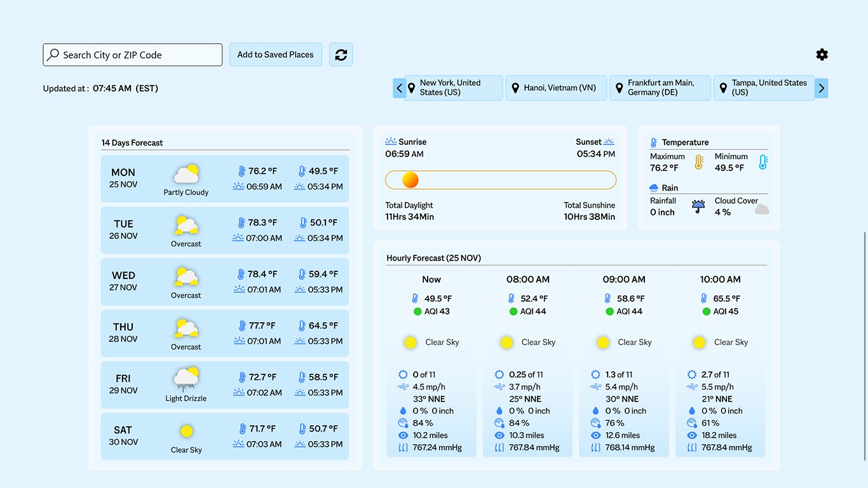This screenshot has width=868, height=488.
Task: Click the sunrise icon above 06:59 AM
Action: [391, 141]
